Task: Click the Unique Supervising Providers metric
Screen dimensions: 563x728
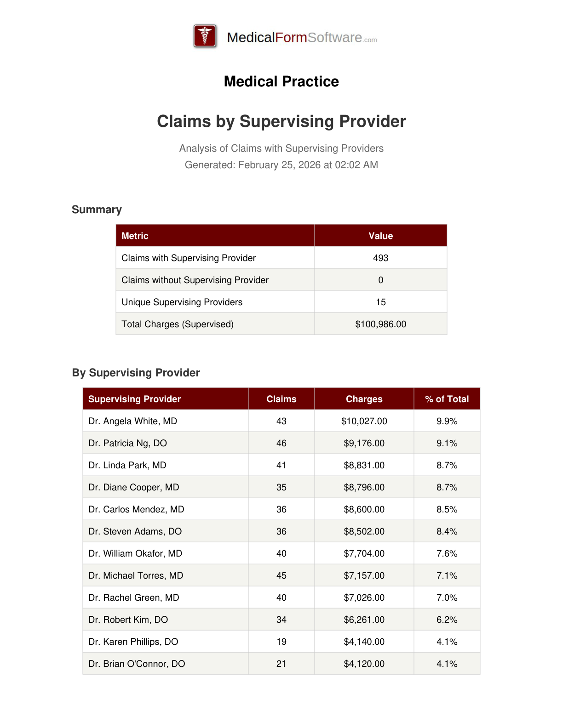Action: point(182,302)
